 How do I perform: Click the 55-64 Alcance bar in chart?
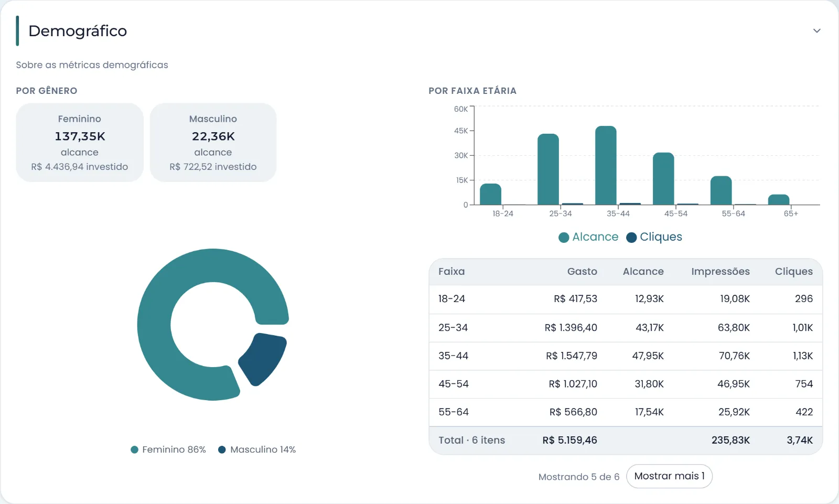pyautogui.click(x=721, y=190)
